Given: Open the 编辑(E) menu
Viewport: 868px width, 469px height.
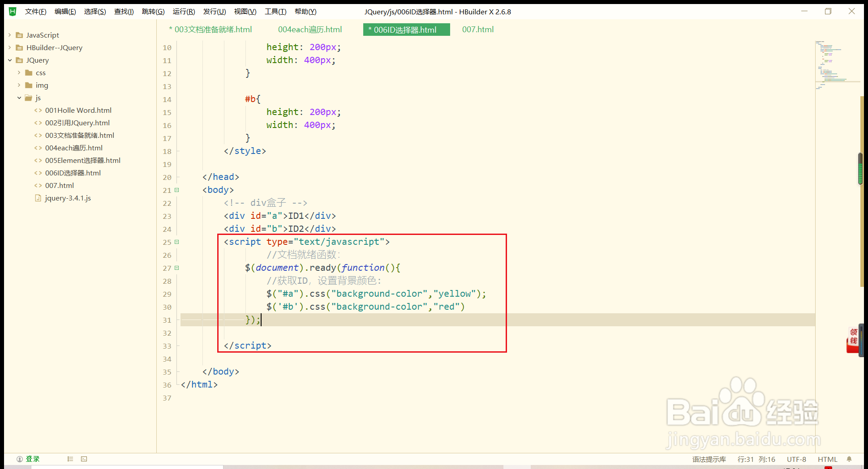Looking at the screenshot, I should pos(65,12).
